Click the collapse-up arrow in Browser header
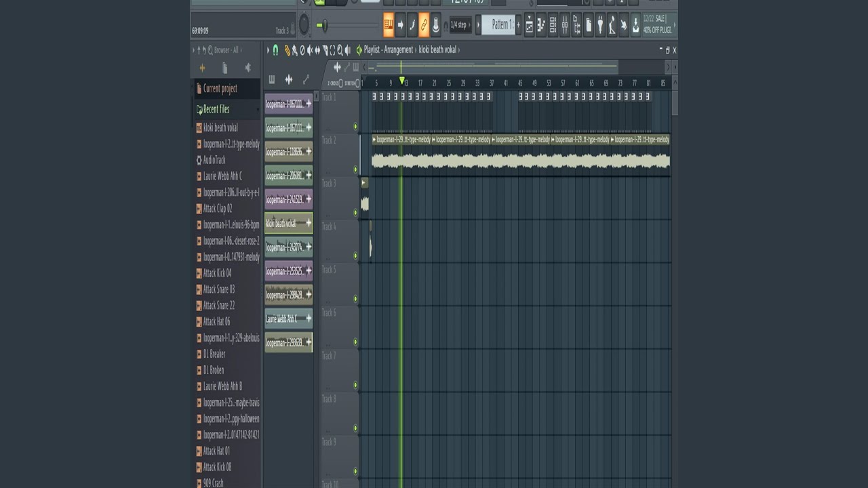This screenshot has height=488, width=868. coord(199,50)
